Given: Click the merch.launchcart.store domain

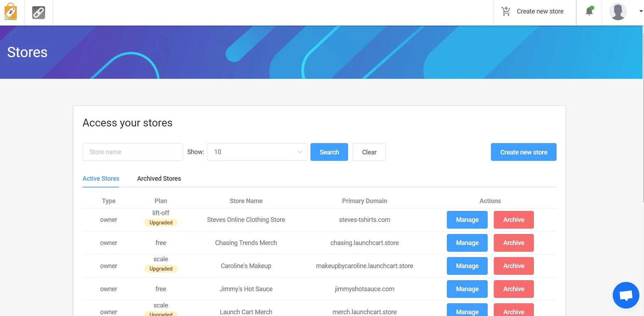Looking at the screenshot, I should [x=364, y=312].
